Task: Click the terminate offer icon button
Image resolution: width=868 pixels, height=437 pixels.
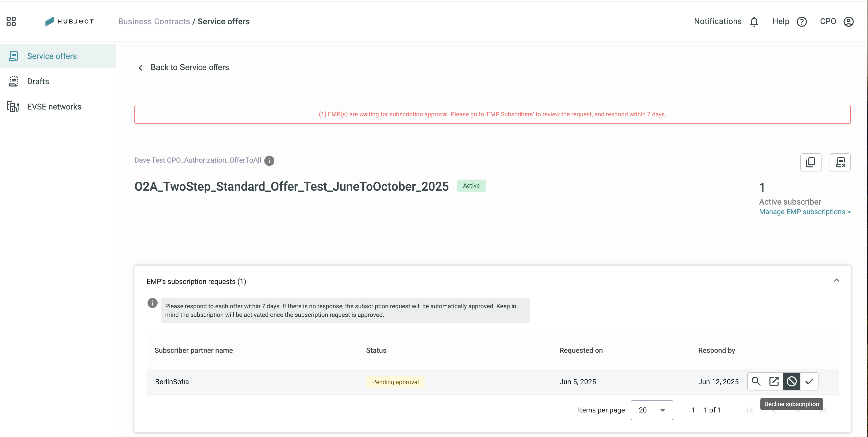Action: click(840, 162)
